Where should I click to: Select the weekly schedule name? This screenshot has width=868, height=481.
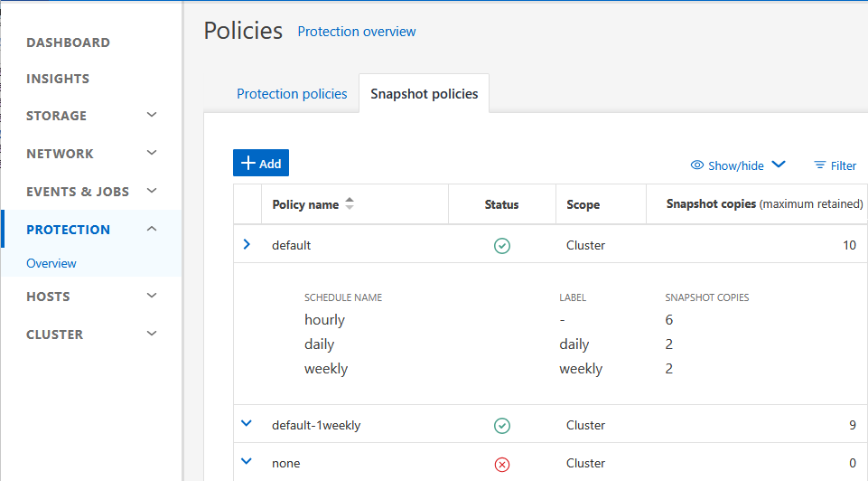click(326, 369)
